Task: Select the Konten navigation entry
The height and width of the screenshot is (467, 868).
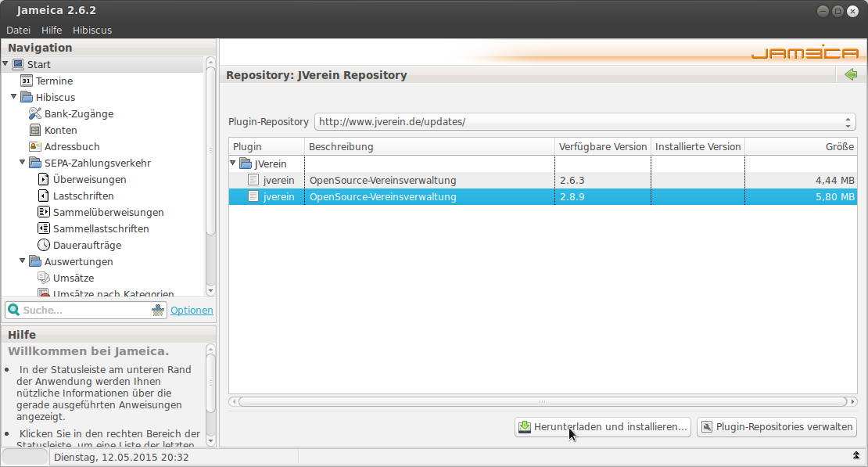Action: [x=61, y=130]
